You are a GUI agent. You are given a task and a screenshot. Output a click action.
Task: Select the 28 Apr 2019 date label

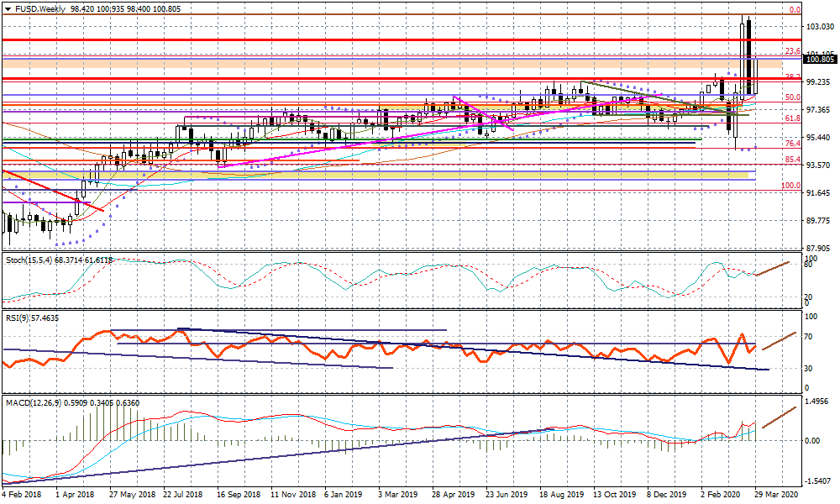(454, 495)
